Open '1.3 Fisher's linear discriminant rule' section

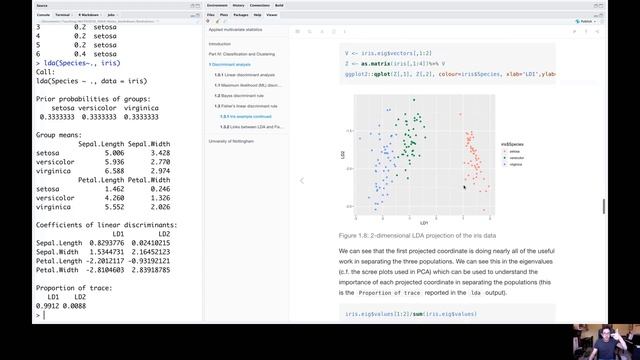[246, 106]
